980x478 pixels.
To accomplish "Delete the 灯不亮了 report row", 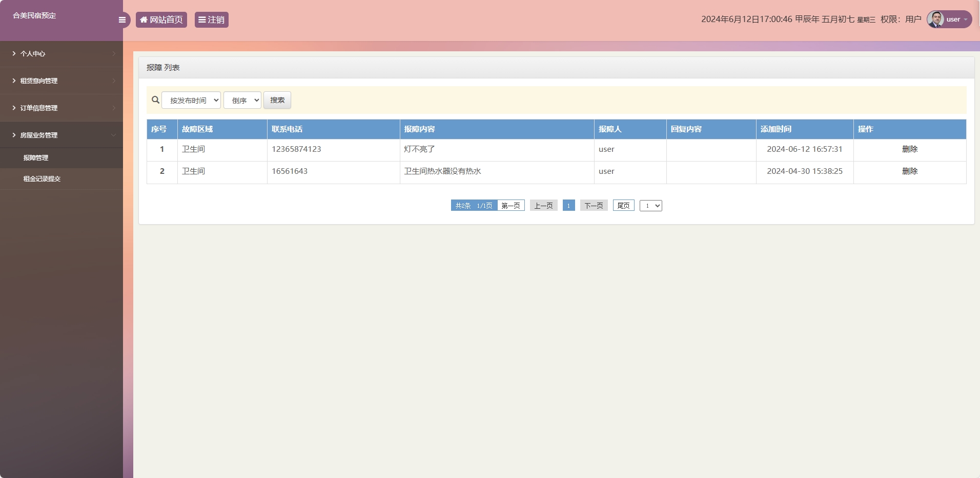I will tap(910, 149).
